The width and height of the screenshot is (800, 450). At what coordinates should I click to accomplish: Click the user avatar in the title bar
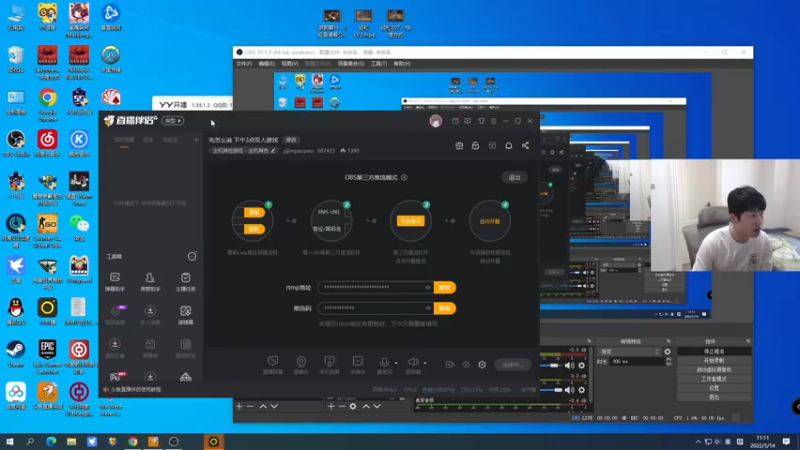point(436,121)
